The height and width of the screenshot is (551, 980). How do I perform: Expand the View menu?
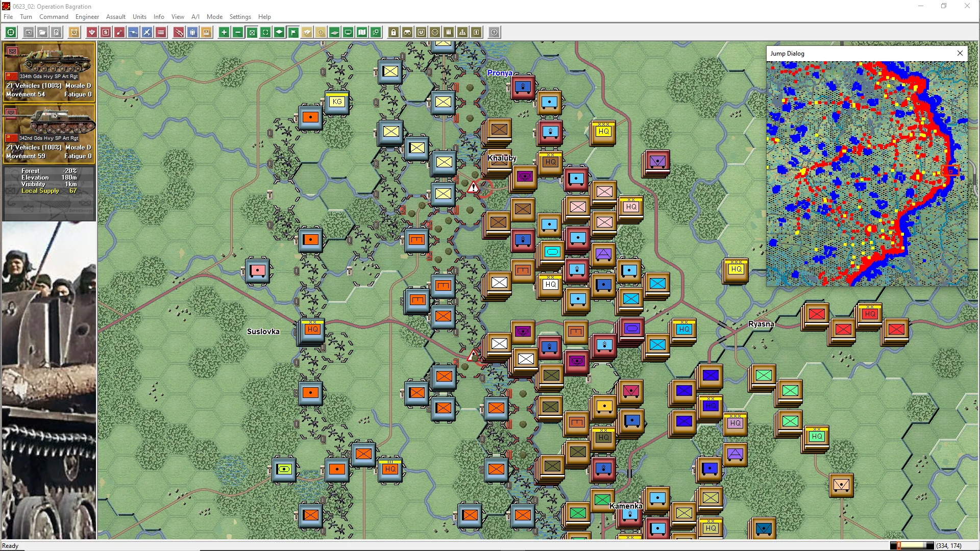[x=178, y=16]
